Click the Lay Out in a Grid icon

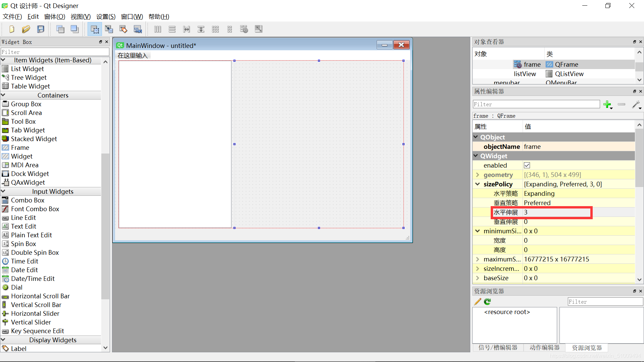(x=215, y=29)
